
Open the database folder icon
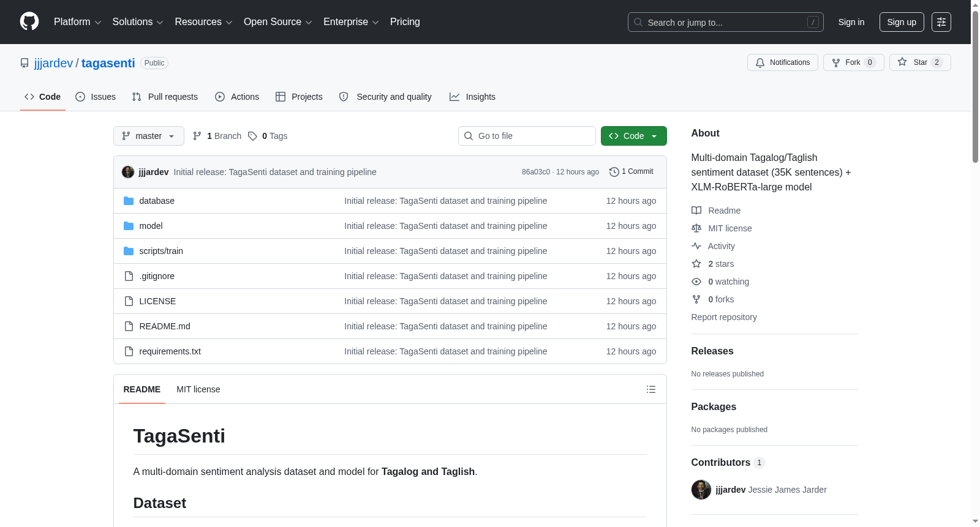pos(129,201)
